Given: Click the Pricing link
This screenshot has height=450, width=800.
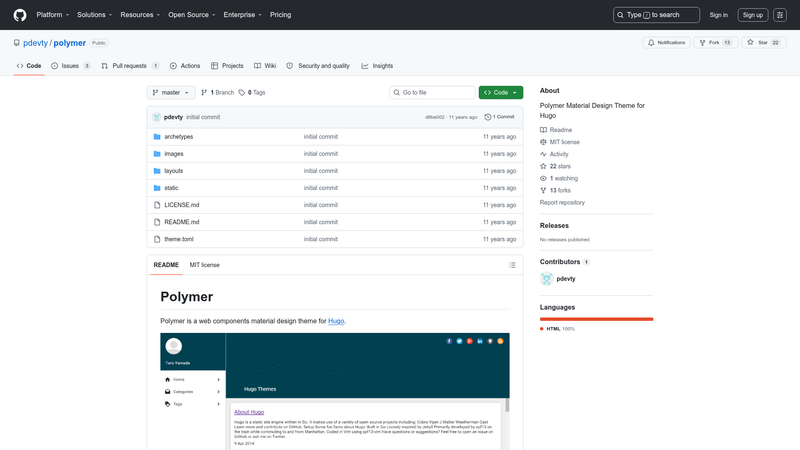Looking at the screenshot, I should [x=281, y=15].
